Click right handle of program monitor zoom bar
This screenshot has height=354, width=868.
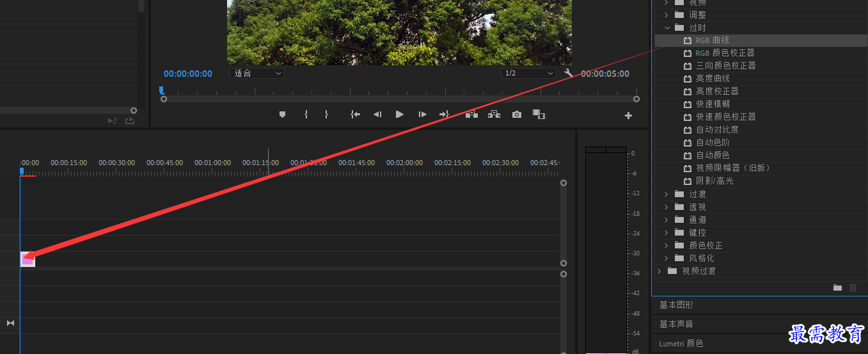point(636,99)
